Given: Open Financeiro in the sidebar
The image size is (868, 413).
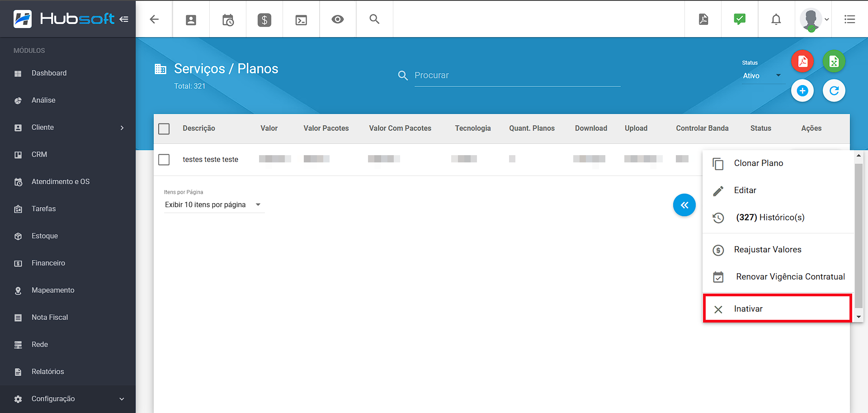Looking at the screenshot, I should click(x=68, y=263).
